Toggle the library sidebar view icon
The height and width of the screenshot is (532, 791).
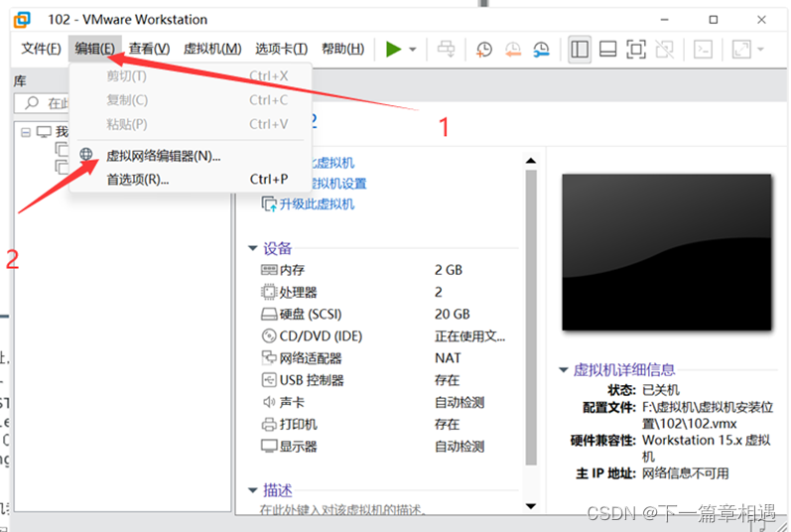point(580,50)
